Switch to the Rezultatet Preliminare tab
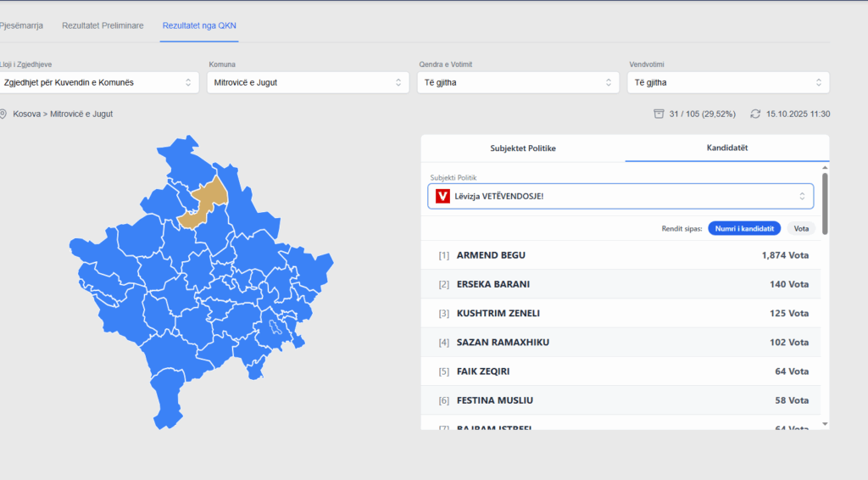 (103, 25)
